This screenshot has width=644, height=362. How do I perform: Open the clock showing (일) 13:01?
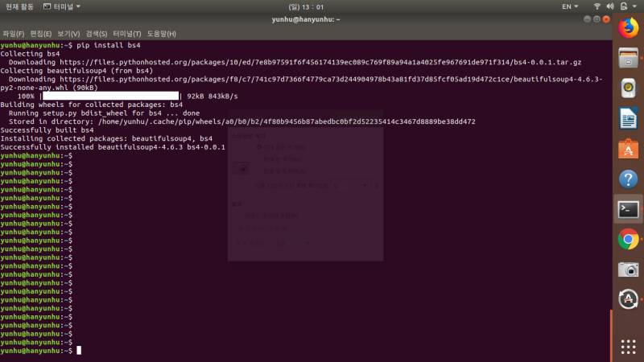point(306,6)
